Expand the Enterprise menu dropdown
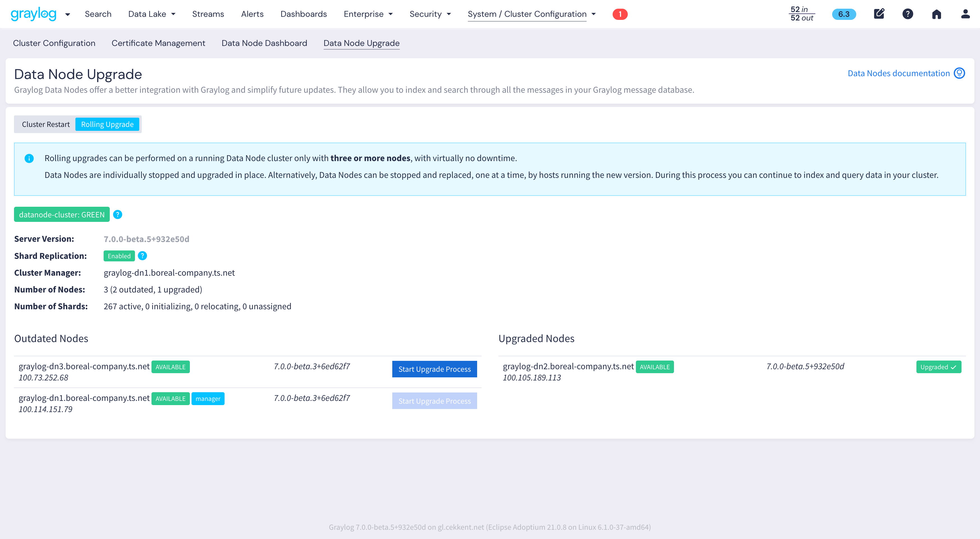Screen dimensions: 980x539 tap(368, 14)
